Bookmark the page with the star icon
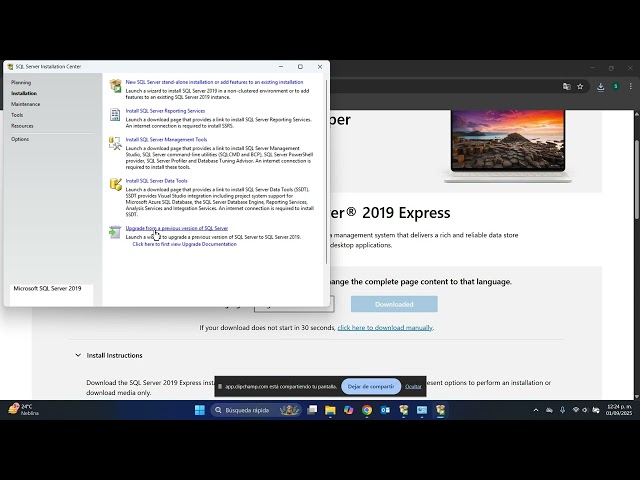 [580, 87]
